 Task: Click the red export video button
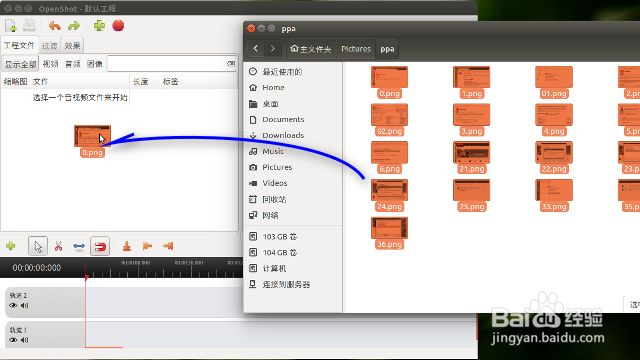(118, 26)
